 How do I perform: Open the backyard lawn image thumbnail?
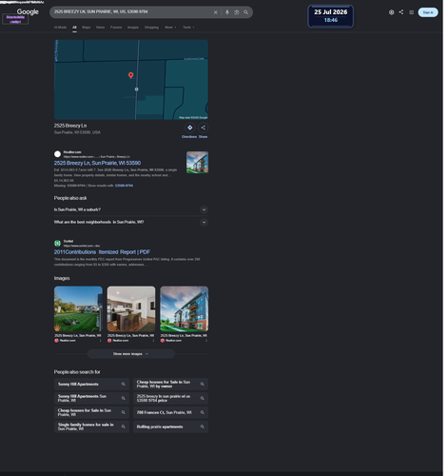coord(78,308)
